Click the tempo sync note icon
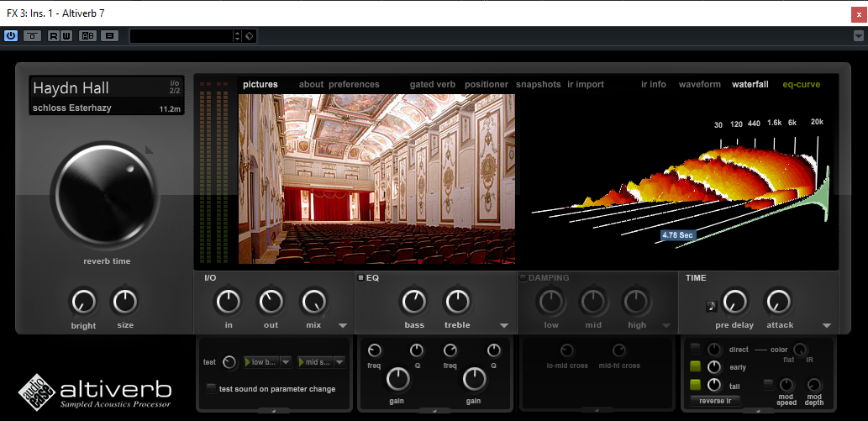 pos(712,306)
